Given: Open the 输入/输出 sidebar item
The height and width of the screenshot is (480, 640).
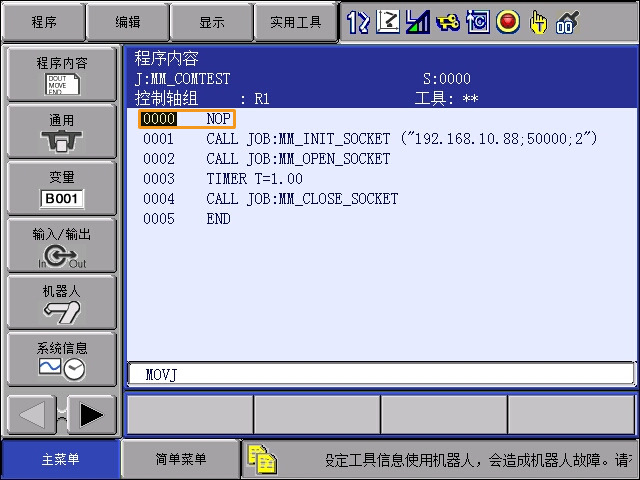Looking at the screenshot, I should point(62,246).
